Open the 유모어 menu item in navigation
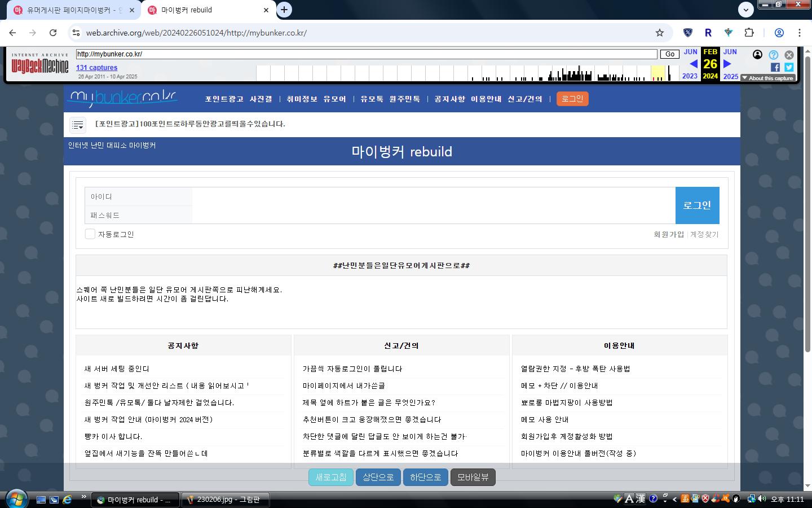Image resolution: width=812 pixels, height=508 pixels. coord(334,99)
